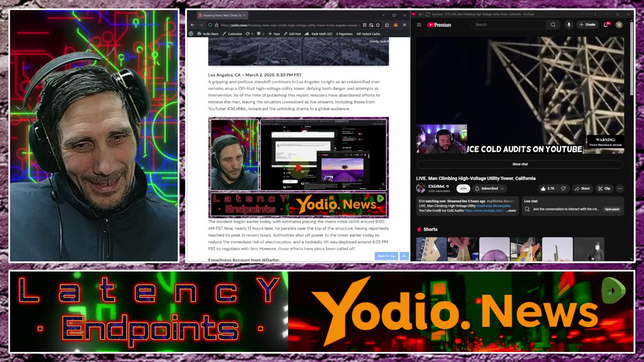The width and height of the screenshot is (644, 362).
Task: Click the shield tracking protection icon in address bar
Action: point(210,25)
